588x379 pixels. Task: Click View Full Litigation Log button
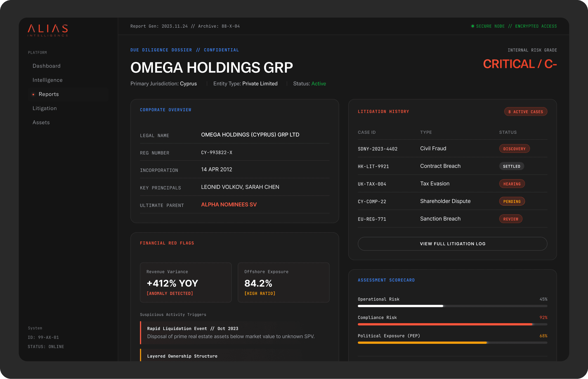click(x=452, y=244)
